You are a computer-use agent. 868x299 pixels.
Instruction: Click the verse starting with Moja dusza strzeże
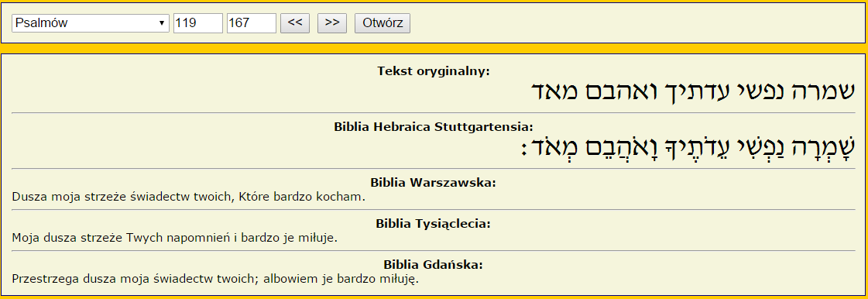(x=174, y=238)
